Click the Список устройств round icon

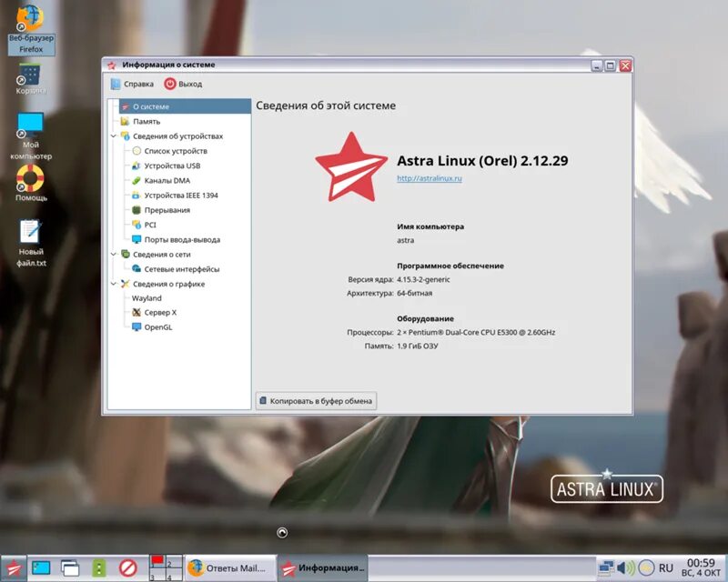(x=136, y=151)
